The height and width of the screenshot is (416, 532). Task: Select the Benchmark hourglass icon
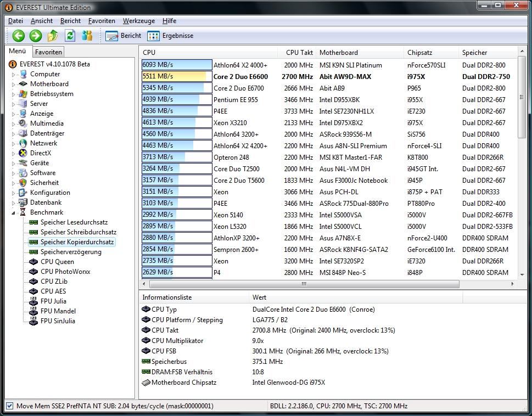23,212
